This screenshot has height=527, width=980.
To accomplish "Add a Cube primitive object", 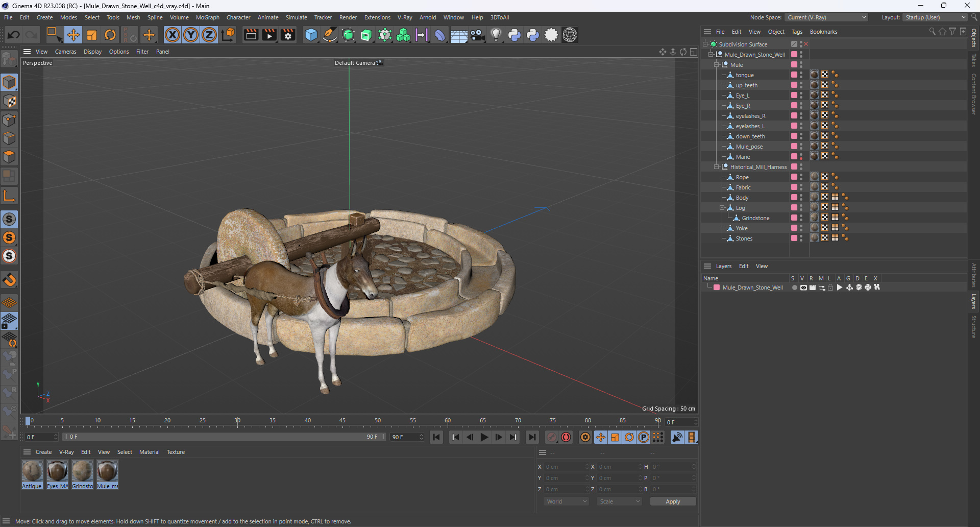I will pos(311,35).
